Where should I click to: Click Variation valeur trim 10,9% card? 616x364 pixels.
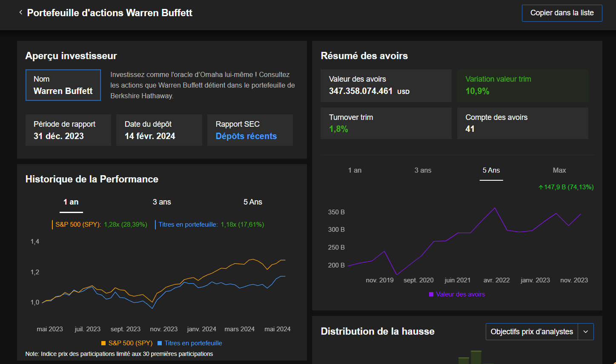point(523,85)
